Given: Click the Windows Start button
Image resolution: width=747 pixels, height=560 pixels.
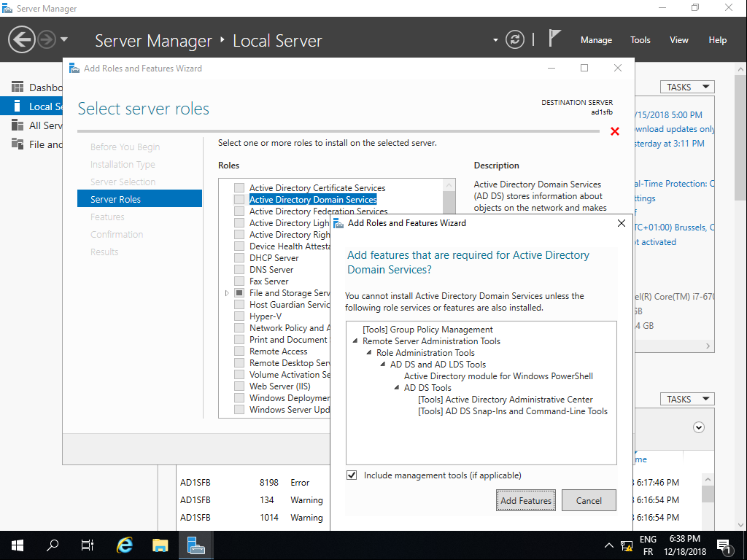Looking at the screenshot, I should 18,545.
